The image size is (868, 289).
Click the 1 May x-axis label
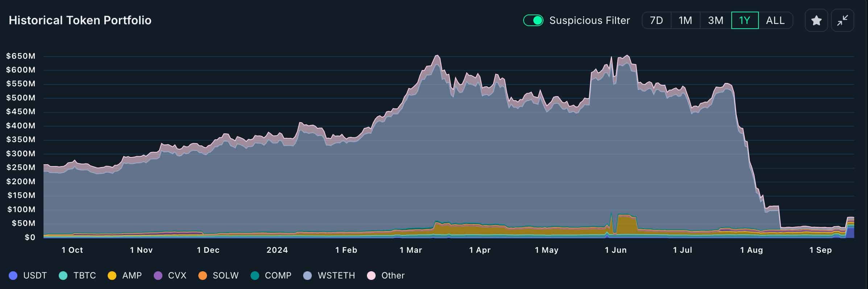[547, 250]
